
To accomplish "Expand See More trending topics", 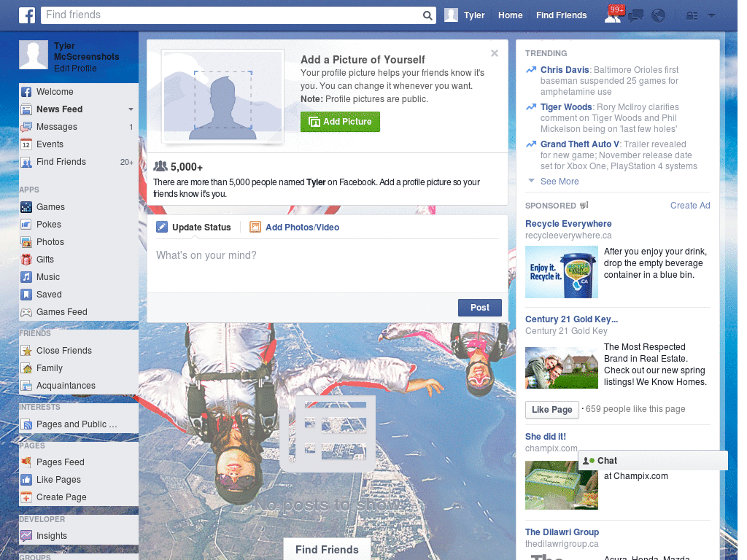I will point(560,182).
